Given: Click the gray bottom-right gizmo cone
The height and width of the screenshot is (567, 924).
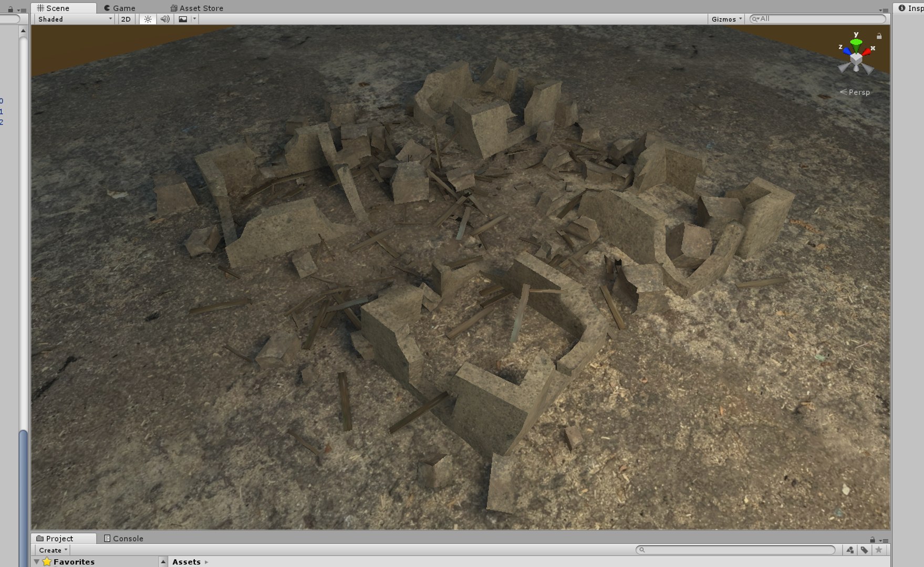Looking at the screenshot, I should point(868,69).
